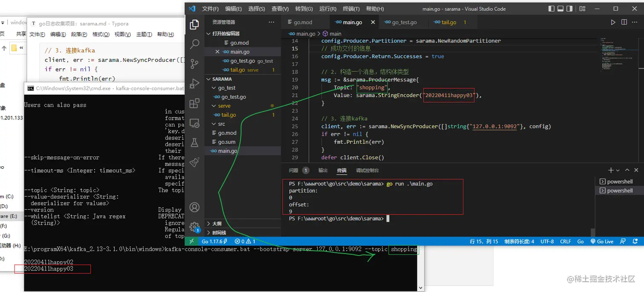Open new terminal profile dropdown arrow
The width and height of the screenshot is (644, 292).
[618, 171]
